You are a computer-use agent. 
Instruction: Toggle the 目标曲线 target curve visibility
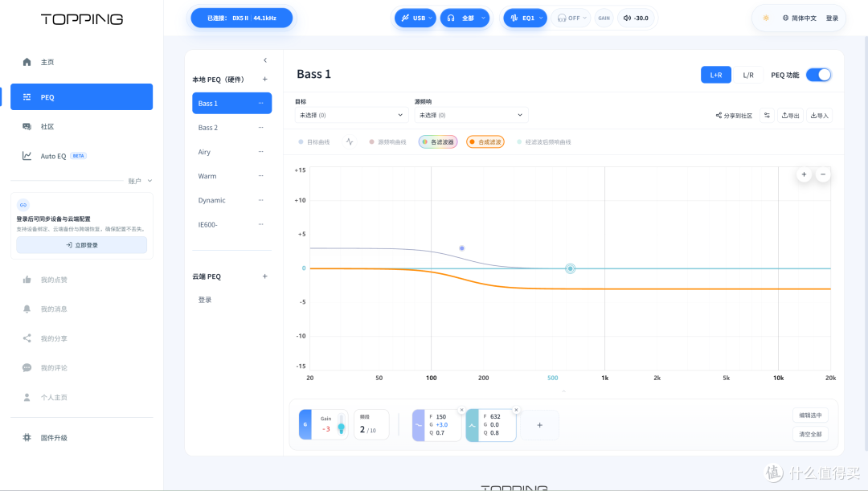[314, 142]
